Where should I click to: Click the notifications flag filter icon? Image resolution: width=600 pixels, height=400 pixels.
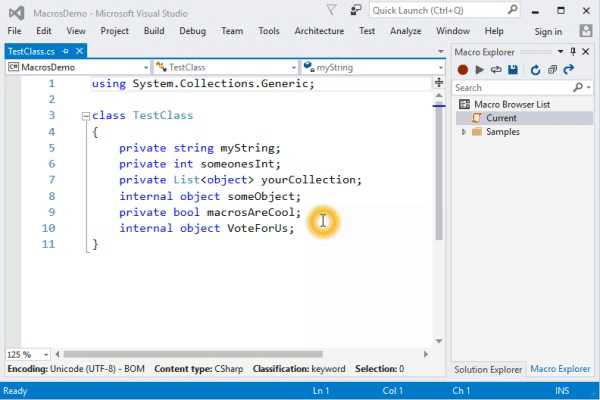coord(331,10)
